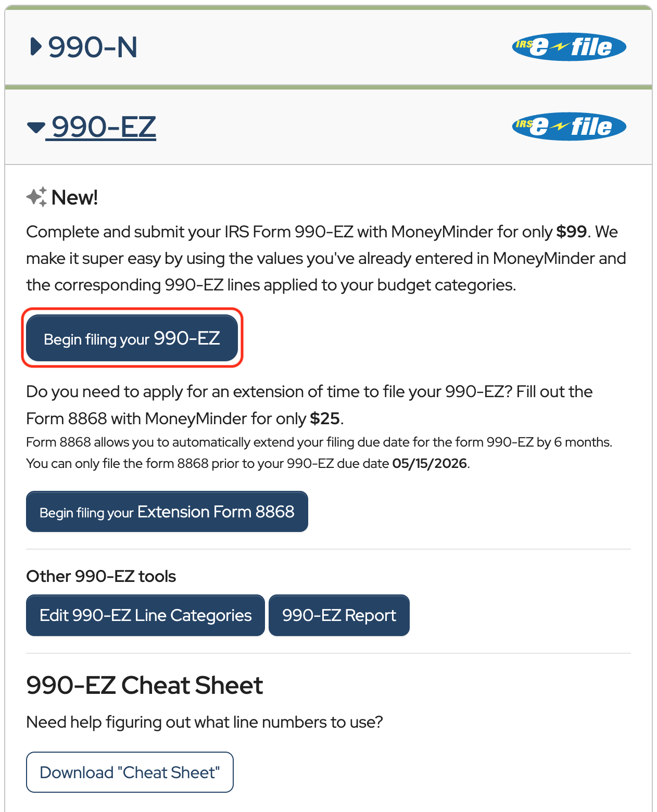Click the "990-EZ Cheat Sheet" heading
Screen dimensions: 657x812
pos(145,685)
